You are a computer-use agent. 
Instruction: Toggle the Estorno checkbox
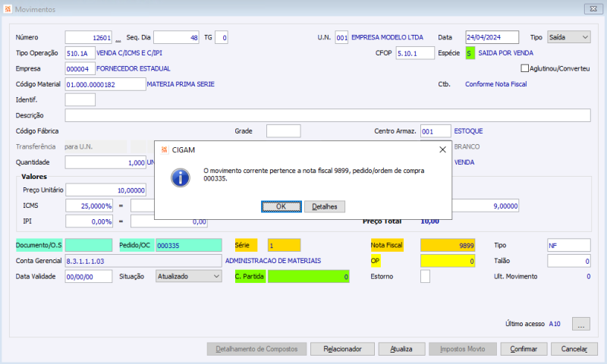[x=425, y=276]
